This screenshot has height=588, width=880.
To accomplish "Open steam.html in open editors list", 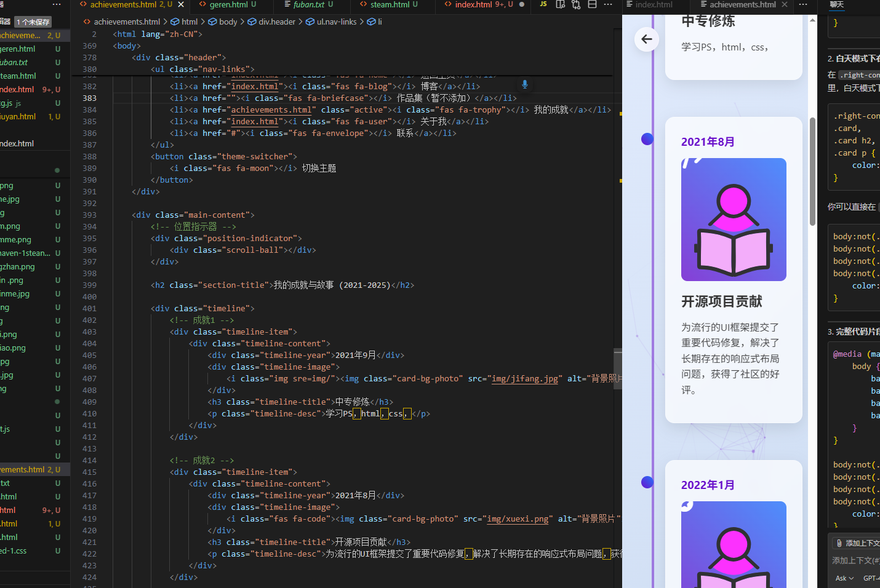I will tap(35, 76).
